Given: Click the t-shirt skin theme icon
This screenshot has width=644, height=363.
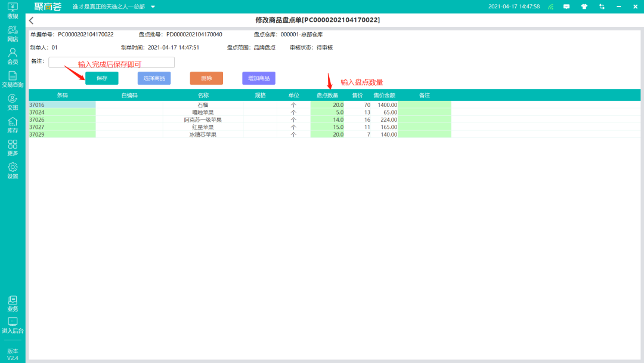Looking at the screenshot, I should (584, 7).
